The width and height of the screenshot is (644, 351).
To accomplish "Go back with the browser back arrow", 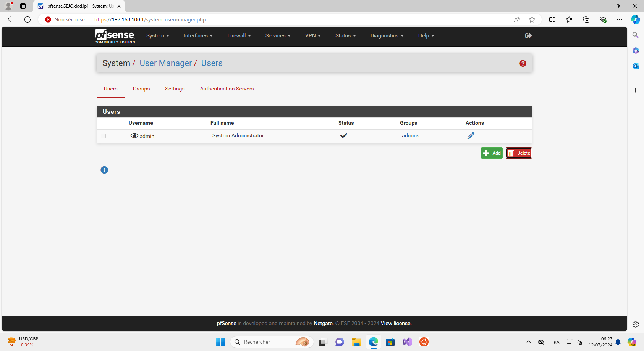I will click(x=11, y=19).
